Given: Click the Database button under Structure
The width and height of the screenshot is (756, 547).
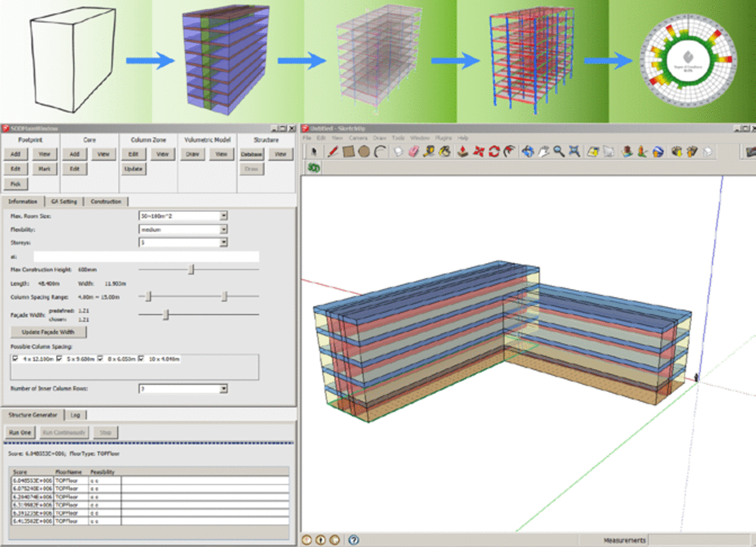Looking at the screenshot, I should pos(252,154).
